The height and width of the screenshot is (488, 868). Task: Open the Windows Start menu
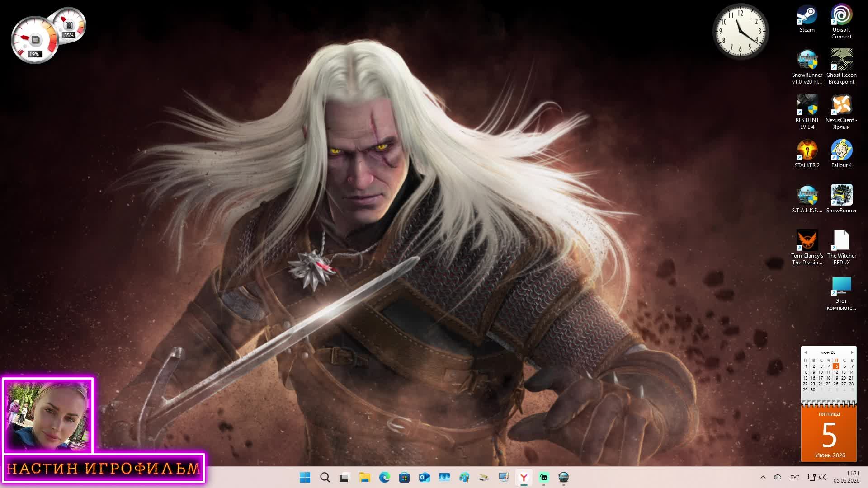click(x=305, y=477)
